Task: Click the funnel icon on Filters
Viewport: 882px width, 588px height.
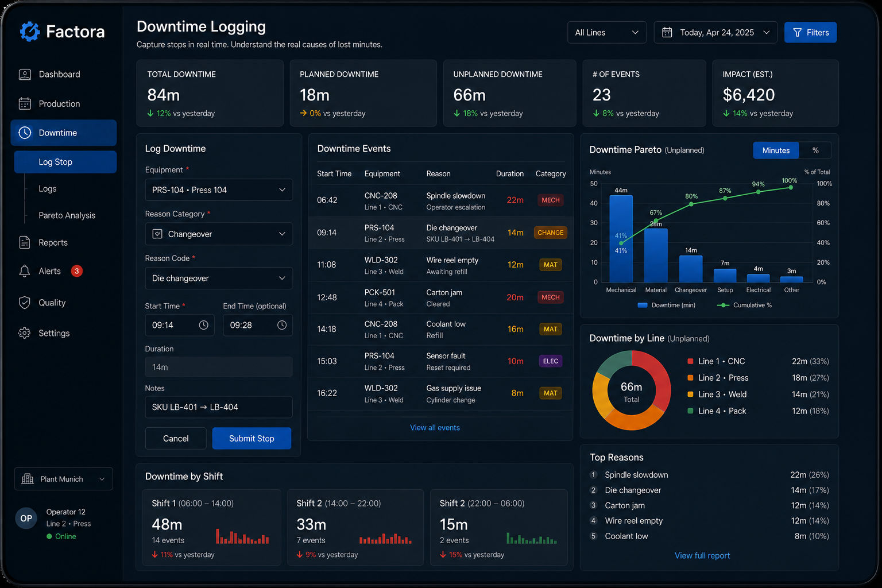Action: [797, 32]
